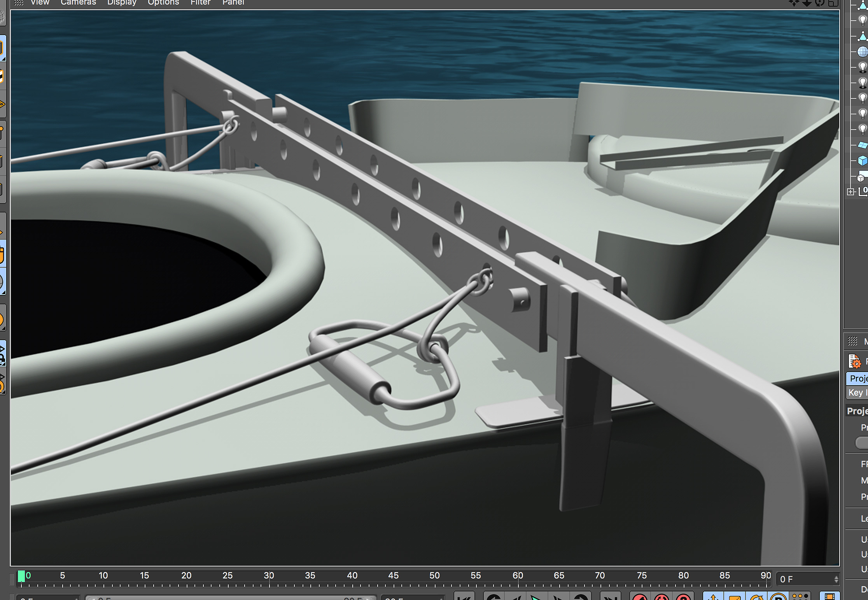Select the light bulb icon just above the plane icon
Viewport: 868px width, 600px height.
863,129
